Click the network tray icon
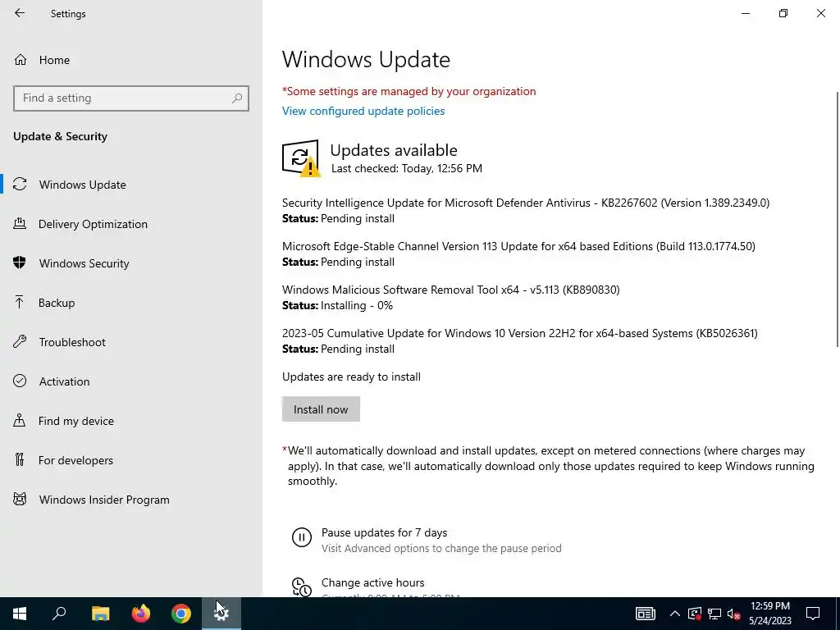This screenshot has height=630, width=840. point(714,614)
